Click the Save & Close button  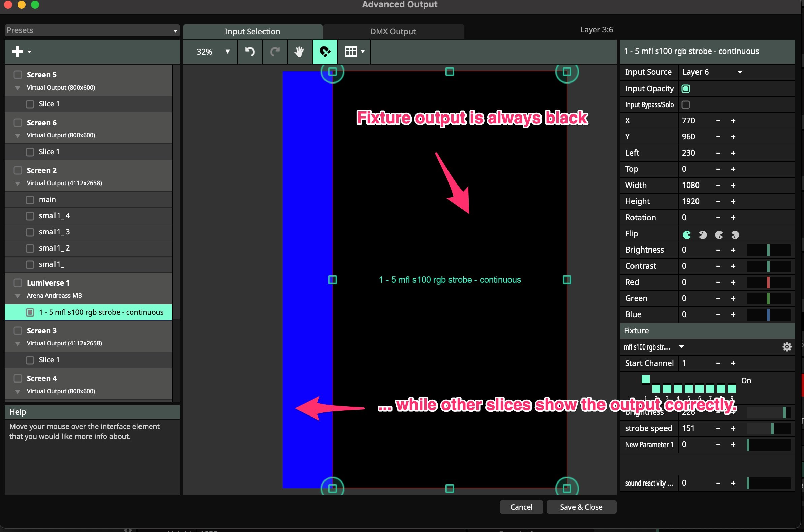[581, 507]
